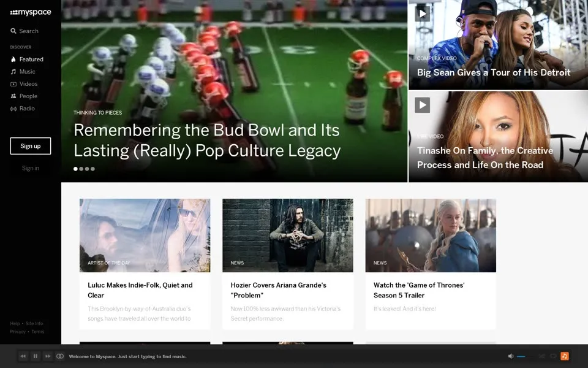Open Luluc Makes Indie-Folk article title
Screen dimensions: 588x368
click(140, 290)
